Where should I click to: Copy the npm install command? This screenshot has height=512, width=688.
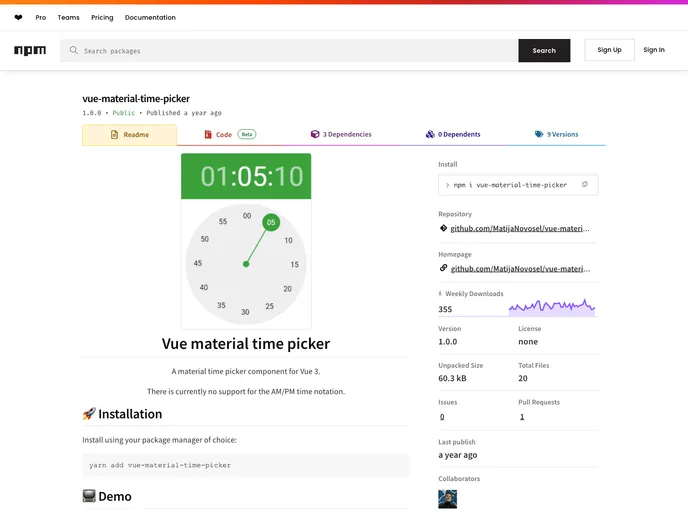click(584, 185)
